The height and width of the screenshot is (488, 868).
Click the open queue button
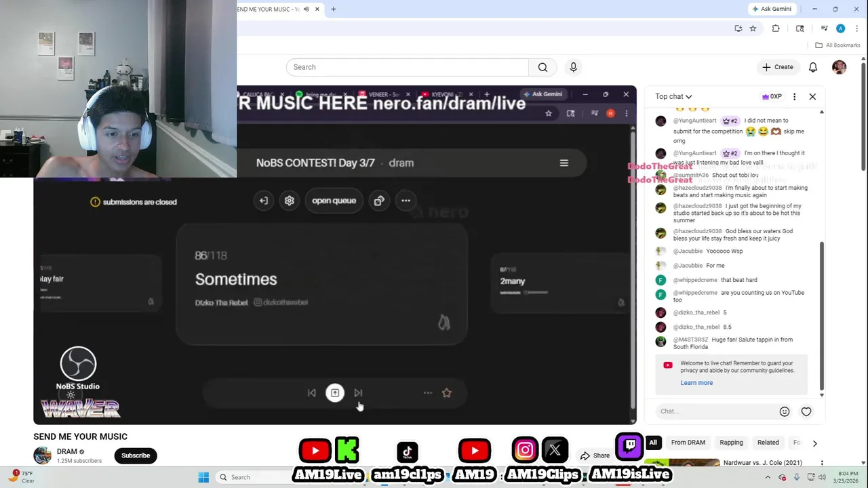tap(334, 201)
